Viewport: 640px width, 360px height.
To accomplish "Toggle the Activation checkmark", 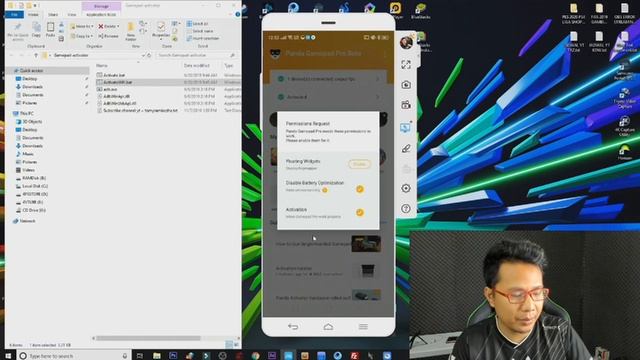I will (360, 212).
